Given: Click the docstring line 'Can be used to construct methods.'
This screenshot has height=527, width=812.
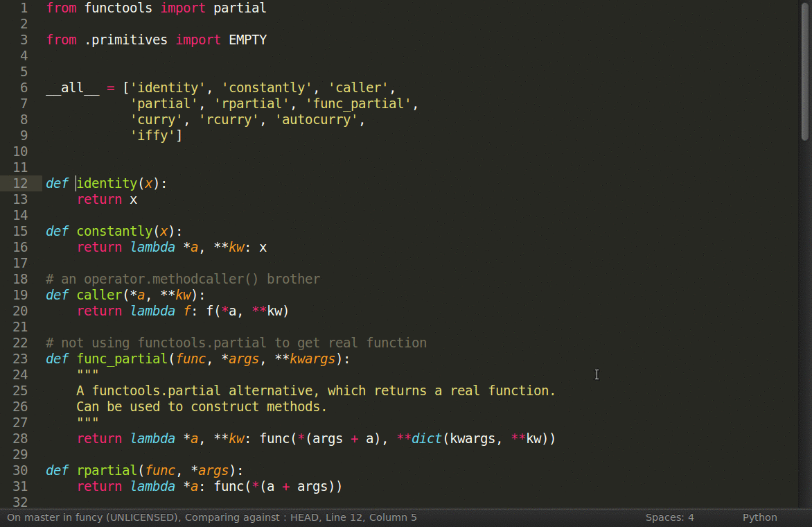Looking at the screenshot, I should point(202,407).
